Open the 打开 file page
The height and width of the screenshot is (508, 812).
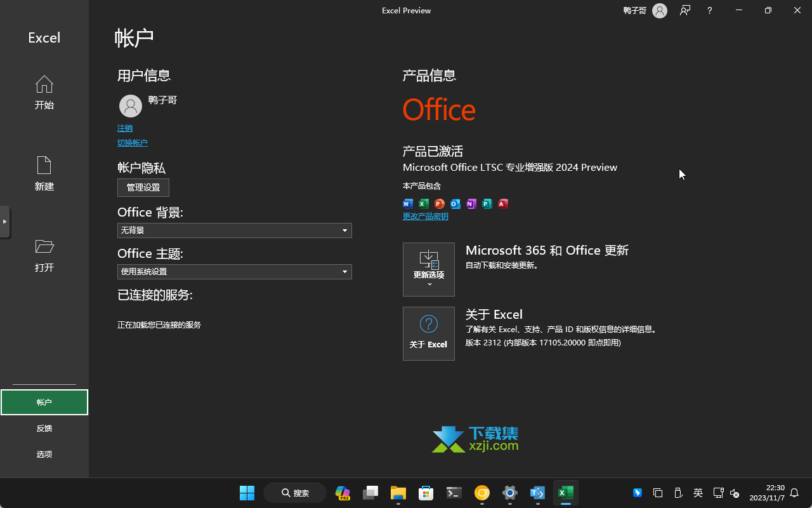[44, 255]
